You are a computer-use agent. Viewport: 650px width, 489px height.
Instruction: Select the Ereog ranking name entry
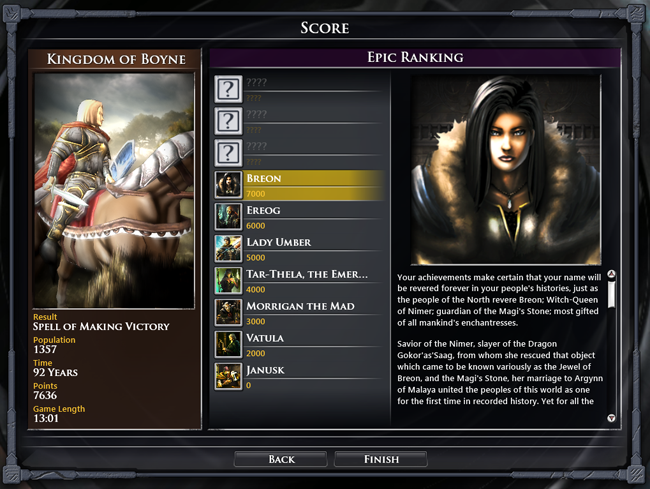point(264,211)
